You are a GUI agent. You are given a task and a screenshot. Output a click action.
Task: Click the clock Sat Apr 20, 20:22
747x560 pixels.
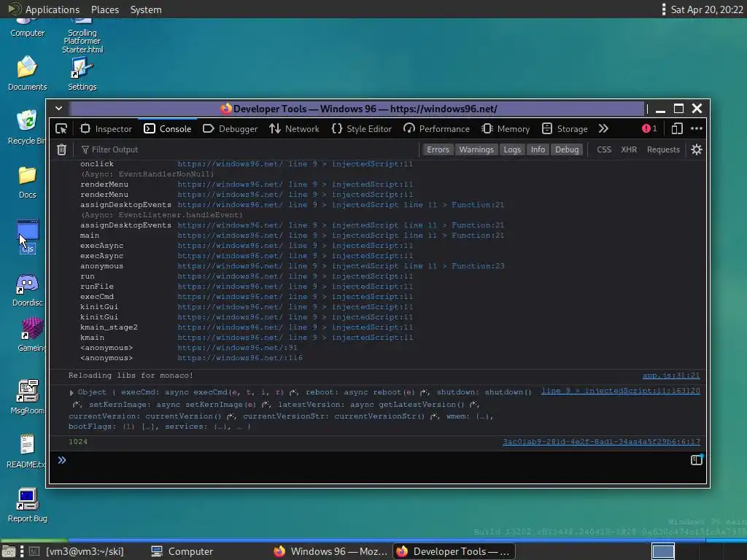(706, 9)
